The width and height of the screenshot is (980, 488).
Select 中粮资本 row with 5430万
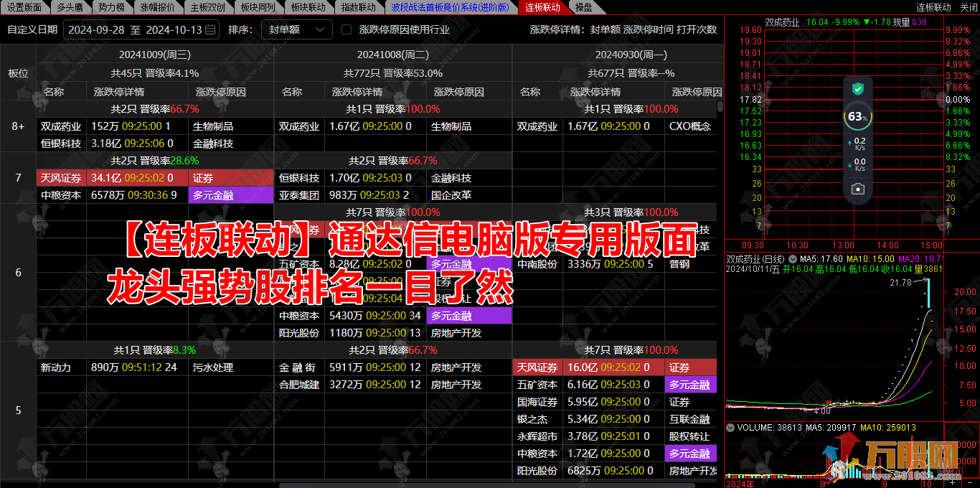click(x=393, y=316)
